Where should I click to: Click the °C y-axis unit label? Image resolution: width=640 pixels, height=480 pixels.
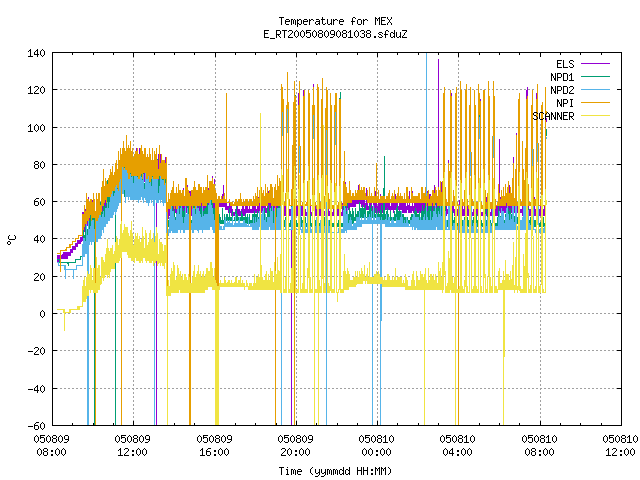click(12, 240)
